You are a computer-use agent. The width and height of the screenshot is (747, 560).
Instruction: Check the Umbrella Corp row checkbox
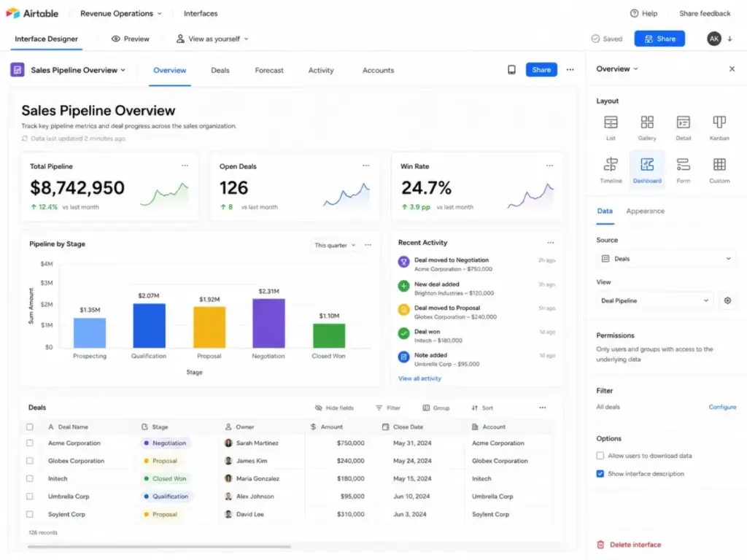coord(29,496)
